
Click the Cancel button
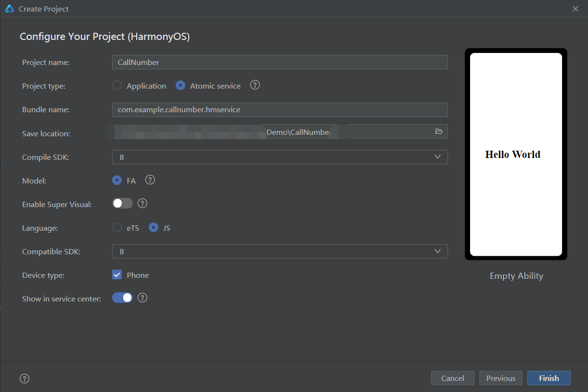pyautogui.click(x=453, y=378)
